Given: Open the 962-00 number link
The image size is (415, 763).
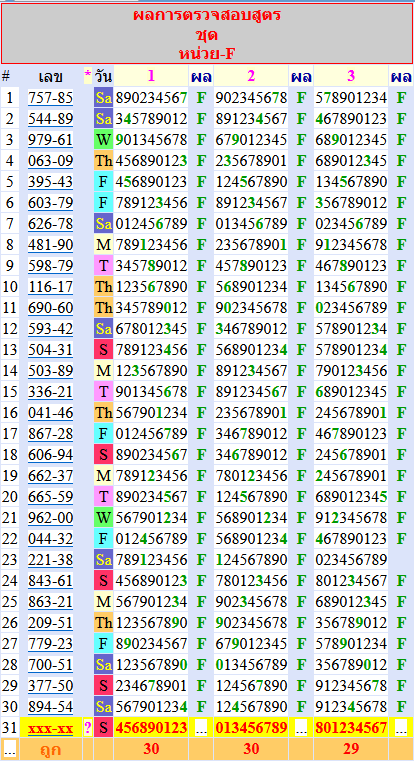Looking at the screenshot, I should (x=50, y=518).
